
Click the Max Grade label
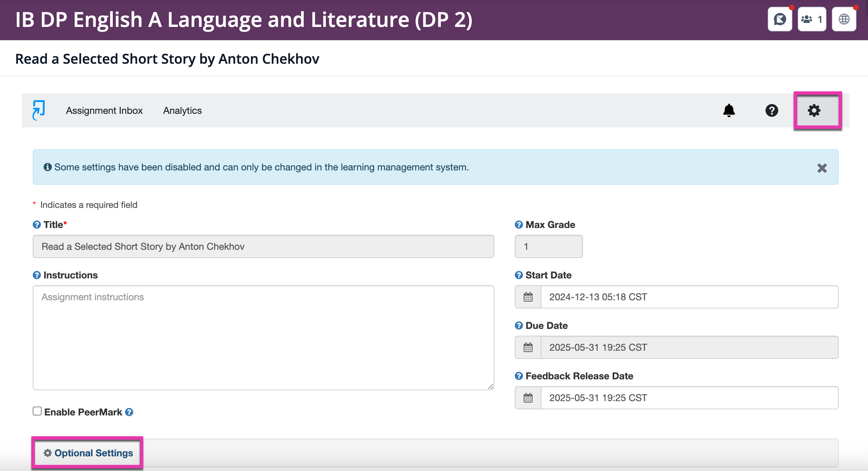550,225
